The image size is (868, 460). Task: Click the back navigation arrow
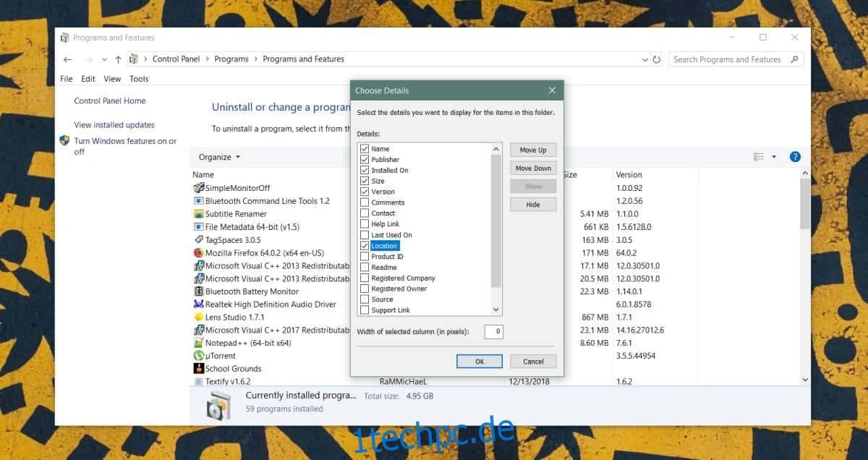[x=67, y=59]
